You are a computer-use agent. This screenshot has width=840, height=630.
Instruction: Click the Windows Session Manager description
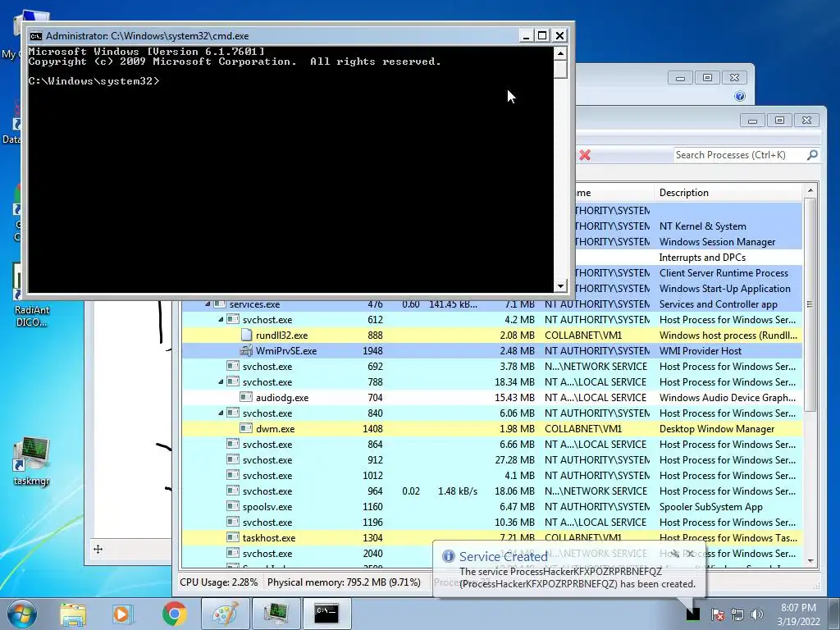click(x=717, y=242)
